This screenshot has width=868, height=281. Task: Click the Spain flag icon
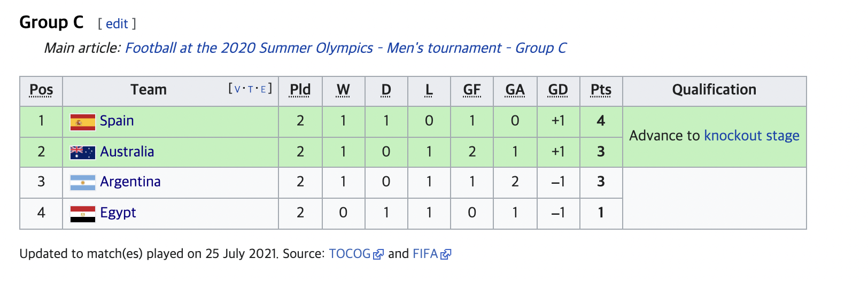coord(83,122)
